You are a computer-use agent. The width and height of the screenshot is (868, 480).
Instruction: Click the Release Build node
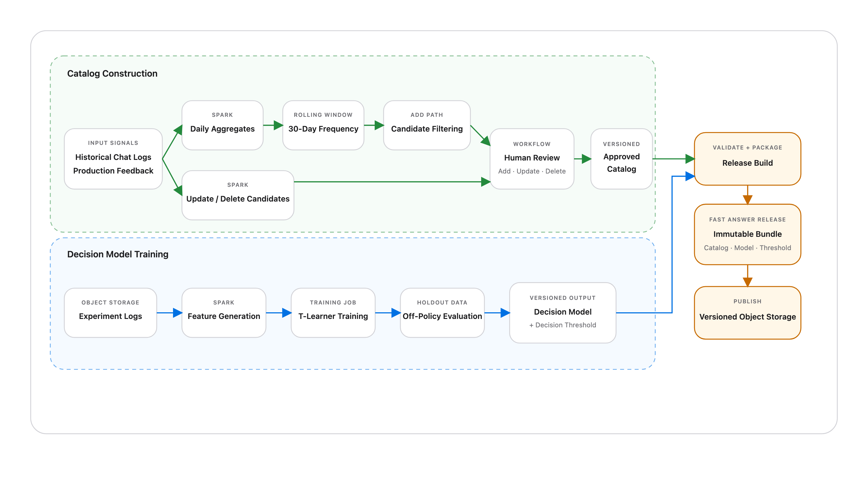[x=747, y=159]
